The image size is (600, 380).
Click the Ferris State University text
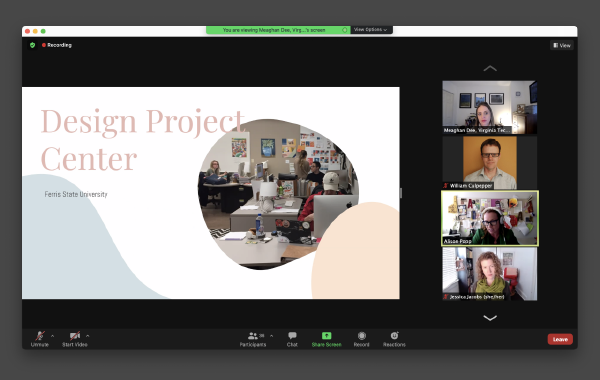coord(76,194)
